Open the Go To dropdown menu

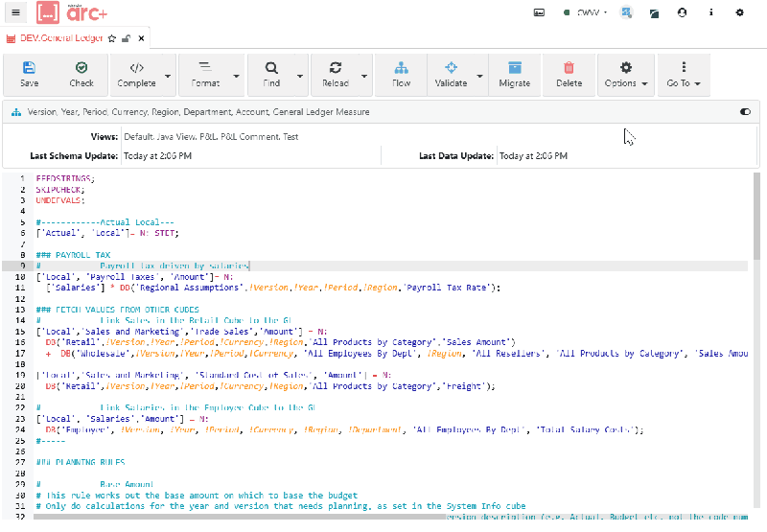click(x=684, y=75)
